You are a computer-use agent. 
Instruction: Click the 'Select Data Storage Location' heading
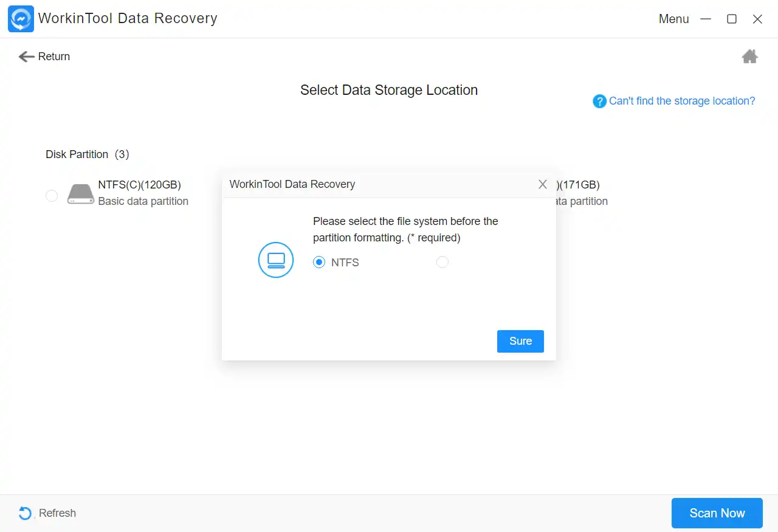point(389,90)
